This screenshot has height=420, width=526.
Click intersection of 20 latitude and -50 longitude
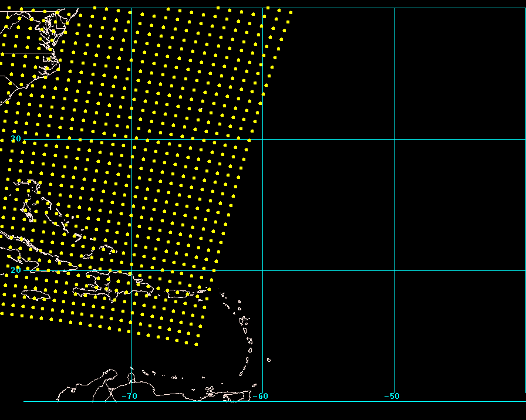[x=394, y=270]
